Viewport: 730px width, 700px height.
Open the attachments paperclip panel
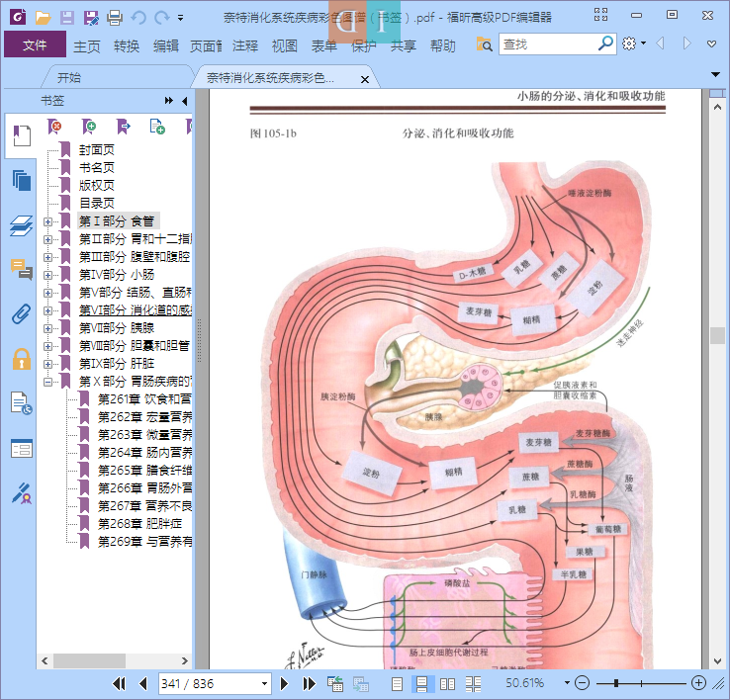point(22,314)
